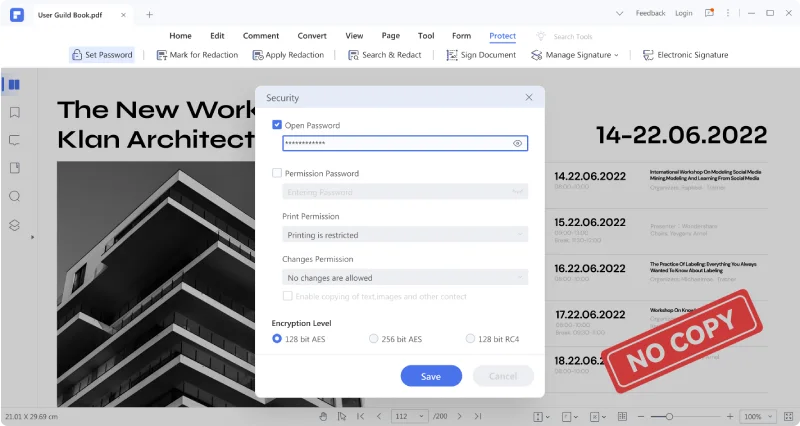Click the Feedback link
This screenshot has width=800, height=426.
coord(651,13)
